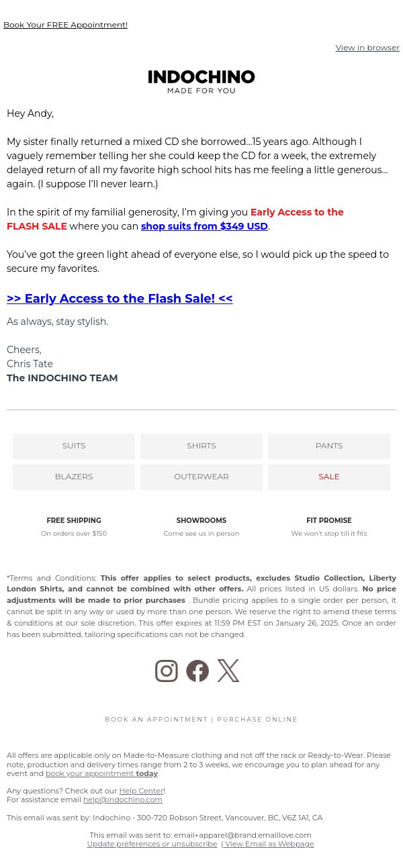Open the red SALE button
Screen dimensions: 403x868
click(x=329, y=477)
